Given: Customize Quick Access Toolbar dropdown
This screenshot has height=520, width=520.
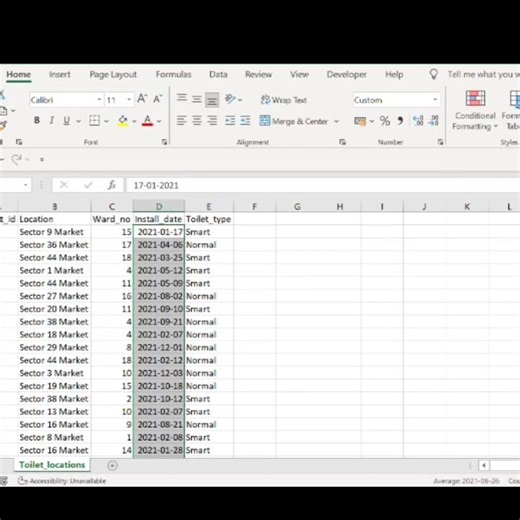Looking at the screenshot, I should (x=42, y=159).
